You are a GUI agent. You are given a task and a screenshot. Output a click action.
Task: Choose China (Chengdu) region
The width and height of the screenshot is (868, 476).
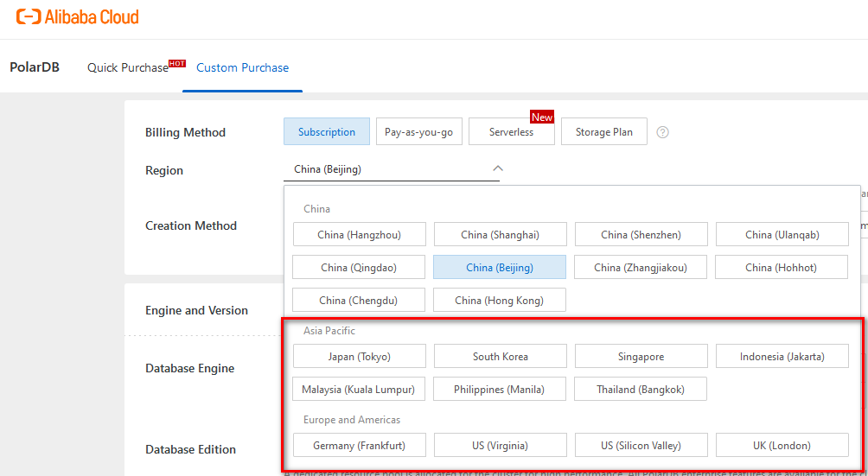359,300
